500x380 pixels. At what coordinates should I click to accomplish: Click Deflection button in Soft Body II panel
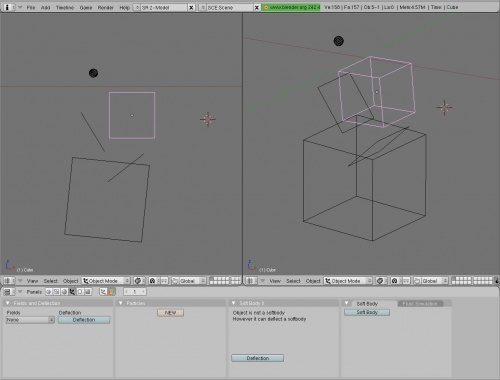click(x=258, y=358)
